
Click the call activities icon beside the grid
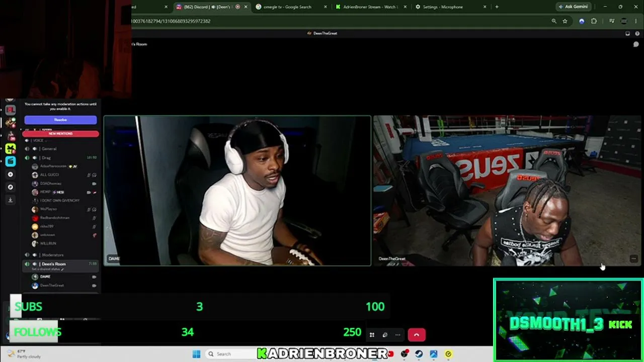(x=385, y=335)
